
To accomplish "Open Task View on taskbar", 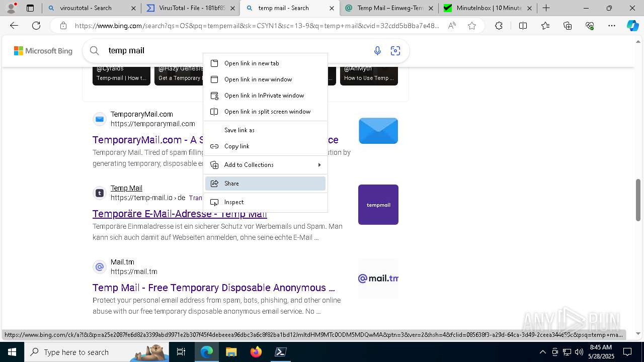I will click(181, 352).
